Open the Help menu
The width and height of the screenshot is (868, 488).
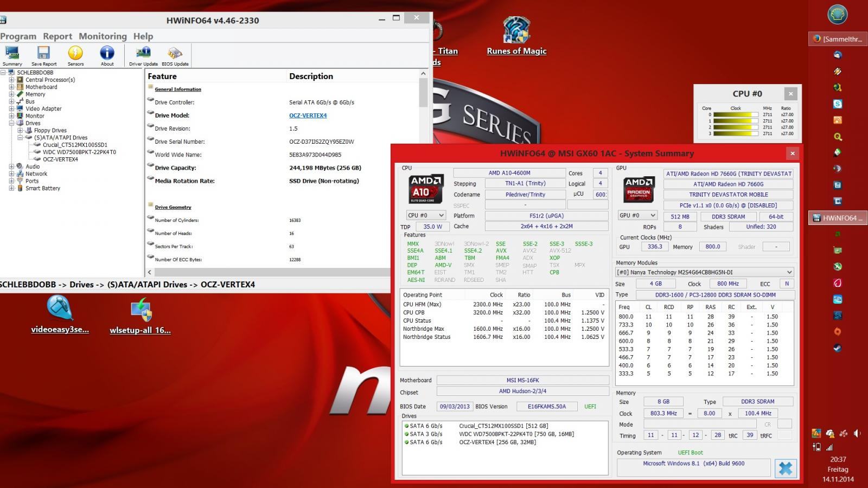[143, 36]
